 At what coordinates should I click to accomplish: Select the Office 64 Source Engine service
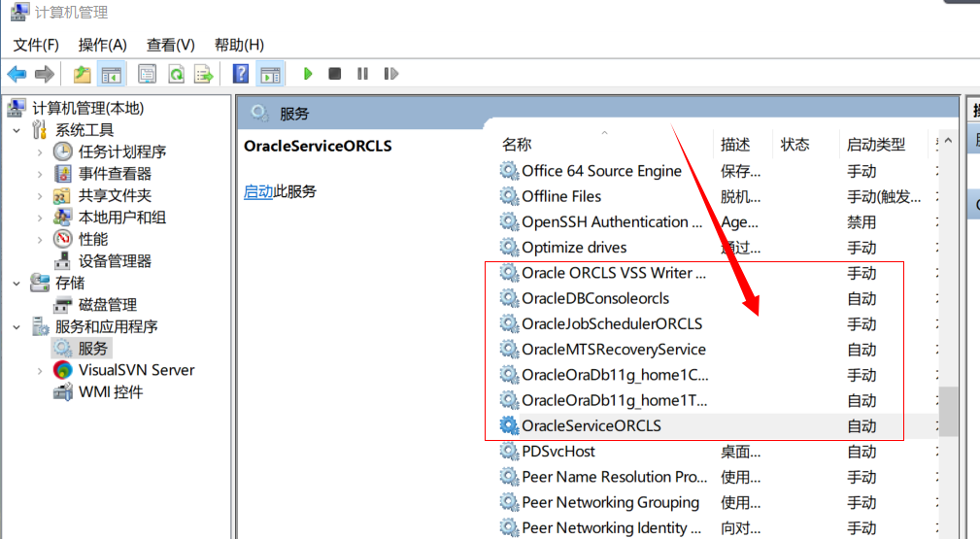tap(601, 171)
